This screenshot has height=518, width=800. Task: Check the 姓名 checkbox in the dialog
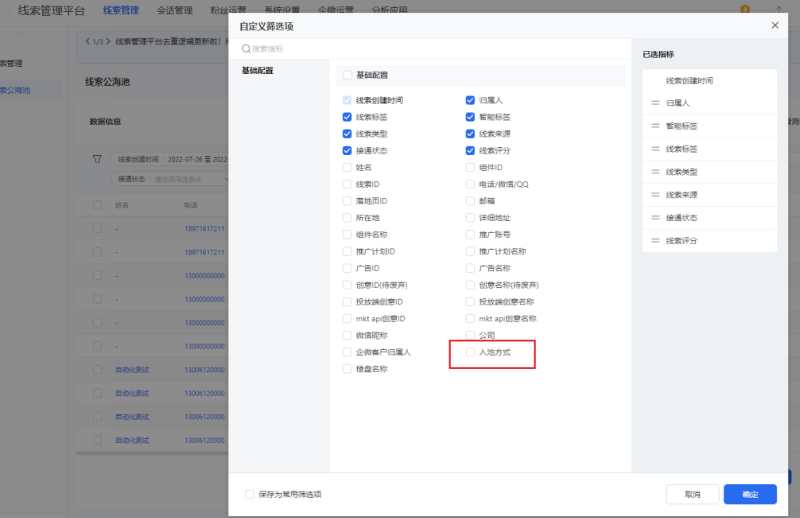pos(347,167)
